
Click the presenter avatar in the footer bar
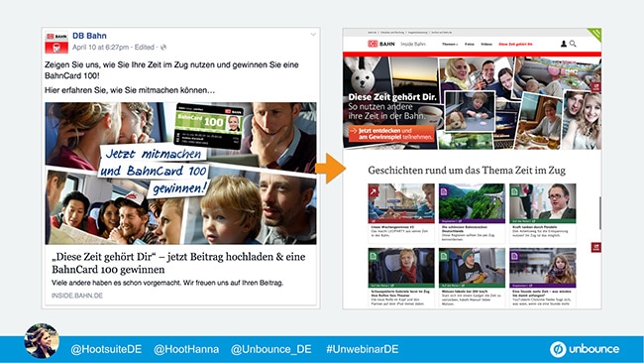42,341
